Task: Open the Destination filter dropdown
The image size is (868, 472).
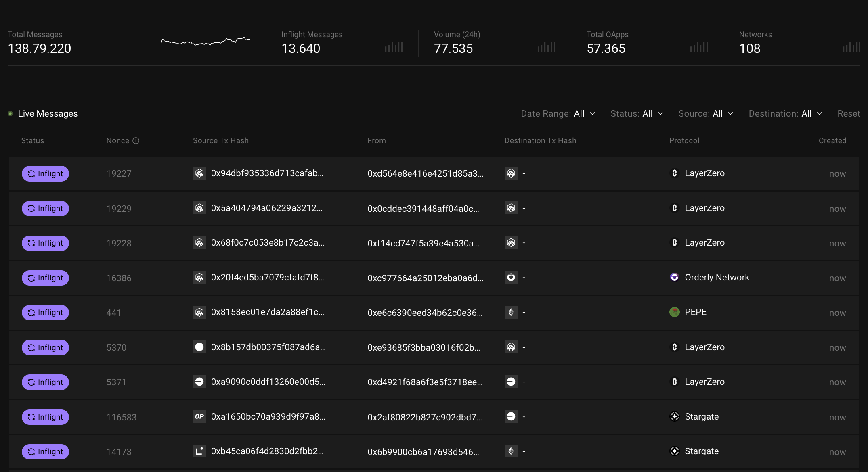Action: (x=785, y=114)
